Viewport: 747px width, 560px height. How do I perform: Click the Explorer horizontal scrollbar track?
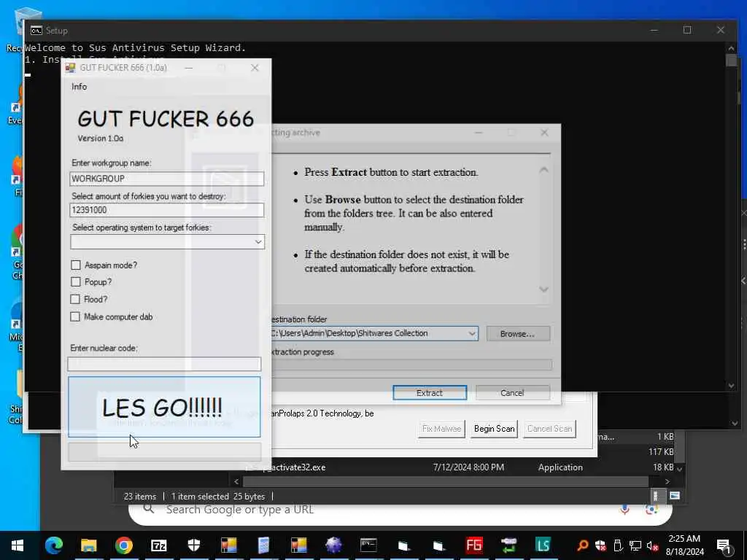click(446, 481)
